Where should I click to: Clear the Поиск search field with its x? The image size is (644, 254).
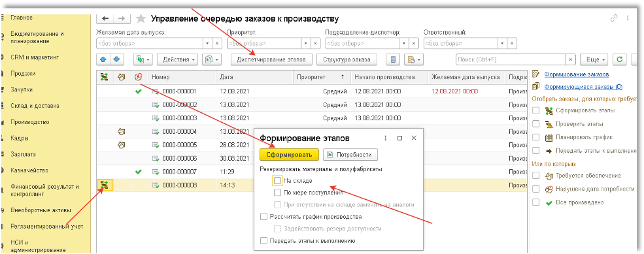click(571, 59)
